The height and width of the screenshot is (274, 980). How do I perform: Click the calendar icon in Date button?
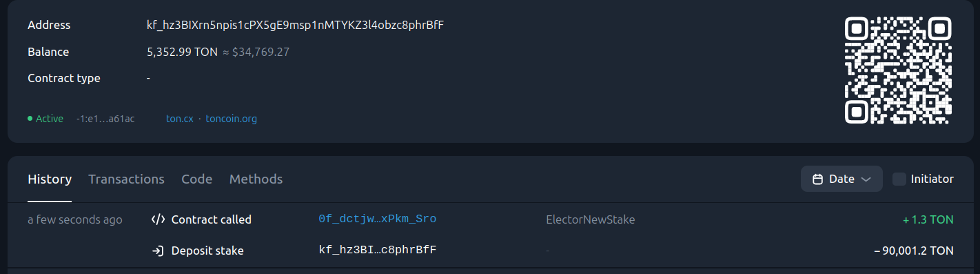coord(818,179)
